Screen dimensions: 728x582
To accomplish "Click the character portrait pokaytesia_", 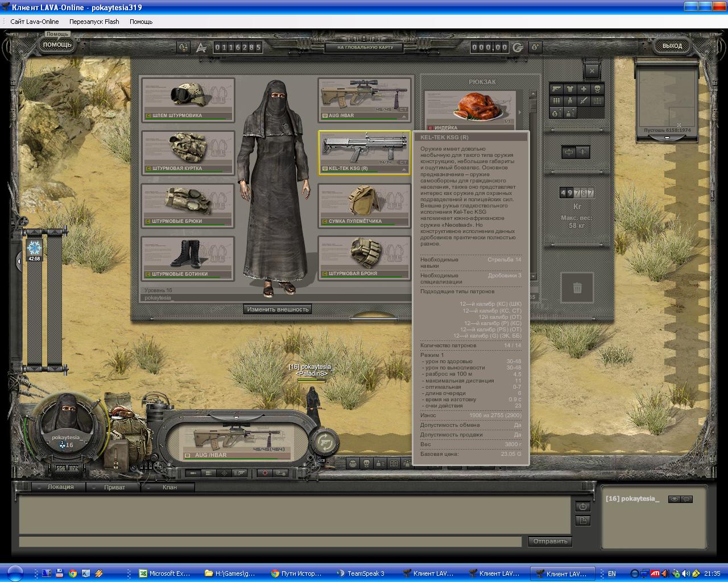I will click(x=67, y=421).
